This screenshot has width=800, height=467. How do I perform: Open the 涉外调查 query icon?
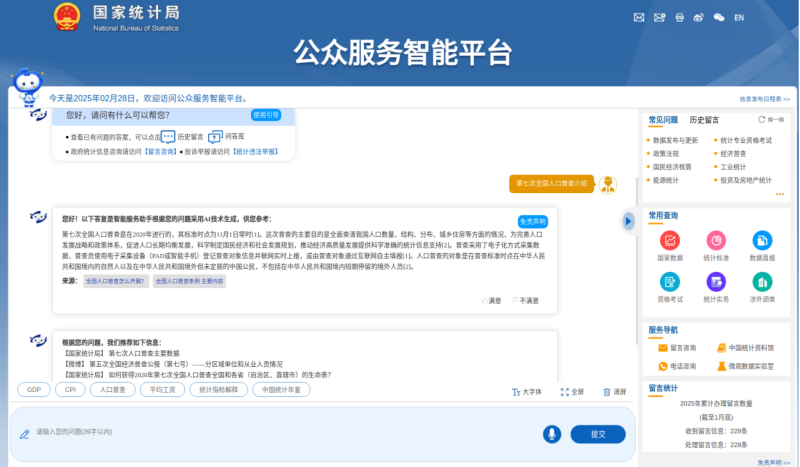click(x=762, y=283)
